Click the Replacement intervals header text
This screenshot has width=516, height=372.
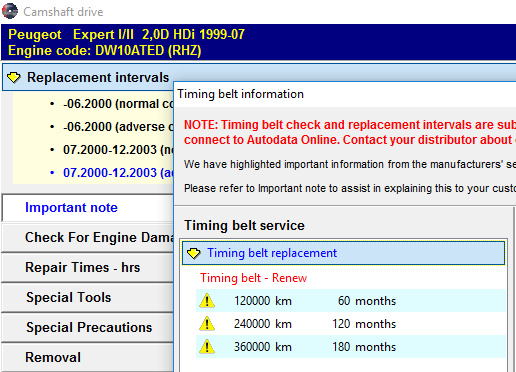98,78
